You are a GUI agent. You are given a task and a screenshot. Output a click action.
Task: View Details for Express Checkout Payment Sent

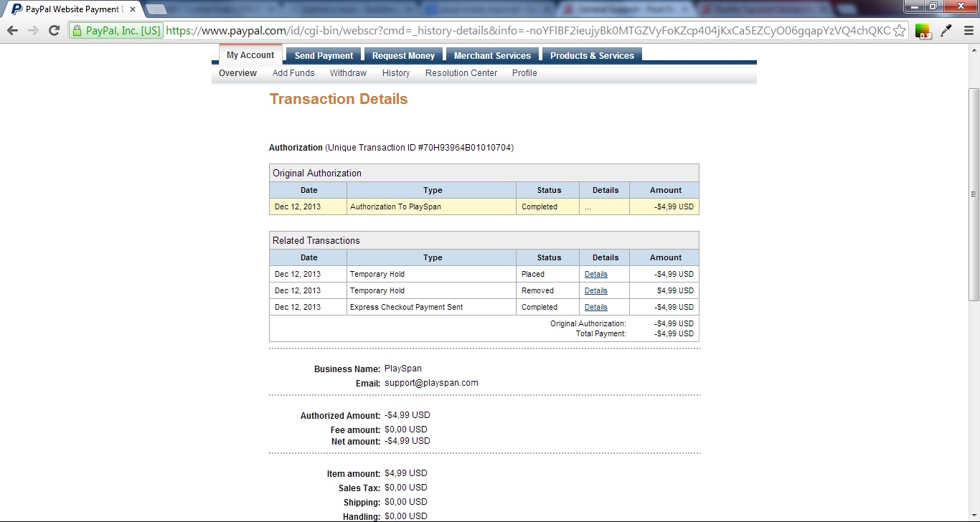click(595, 307)
